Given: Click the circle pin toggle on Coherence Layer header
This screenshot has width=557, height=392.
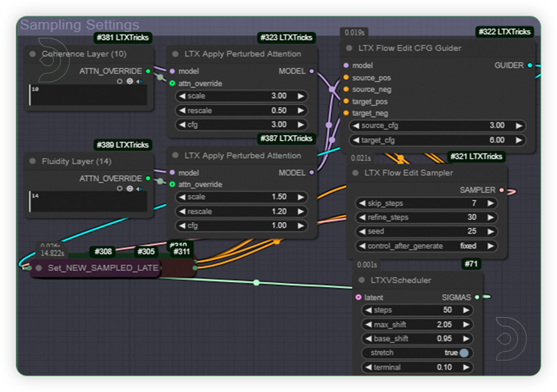Looking at the screenshot, I should (120, 81).
